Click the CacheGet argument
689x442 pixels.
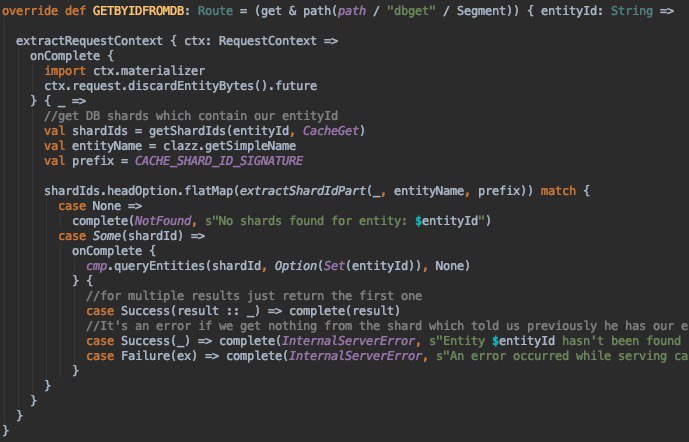click(330, 131)
